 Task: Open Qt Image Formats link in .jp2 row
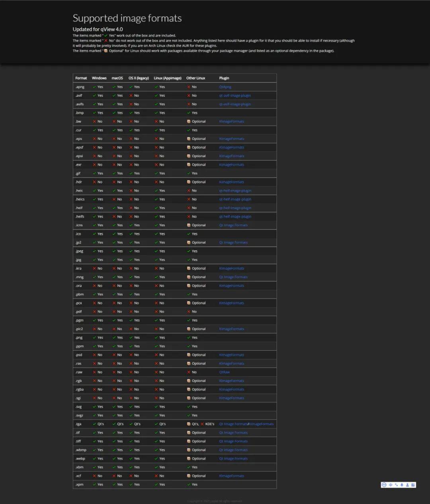pos(233,242)
